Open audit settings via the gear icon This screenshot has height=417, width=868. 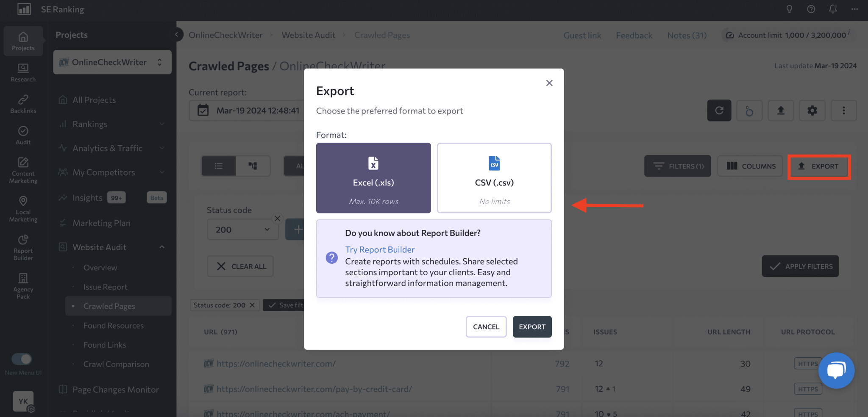(812, 110)
